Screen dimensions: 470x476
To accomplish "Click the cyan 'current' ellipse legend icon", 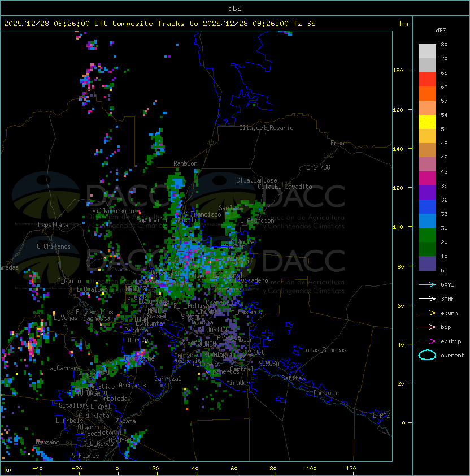I will click(427, 355).
